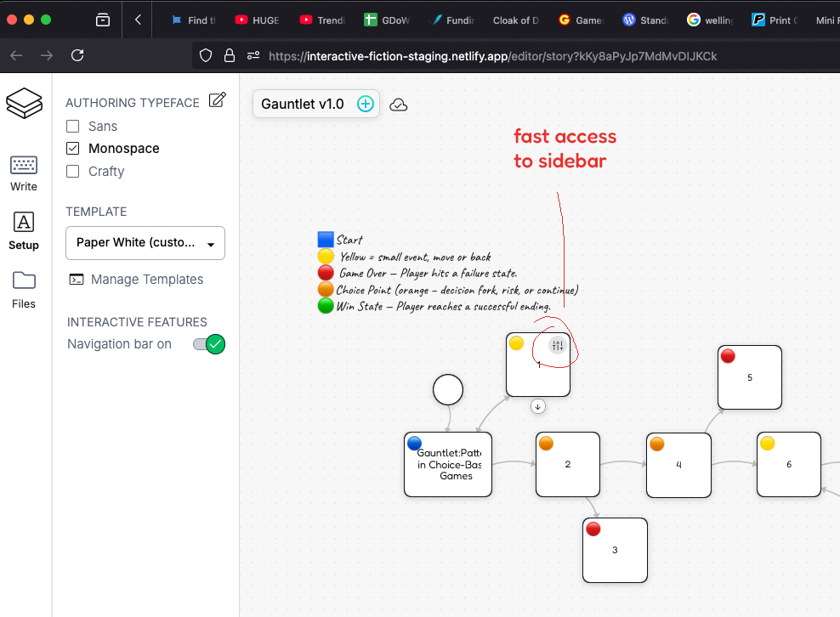Viewport: 840px width, 617px height.
Task: Open the Setup typeface panel
Action: pyautogui.click(x=24, y=231)
